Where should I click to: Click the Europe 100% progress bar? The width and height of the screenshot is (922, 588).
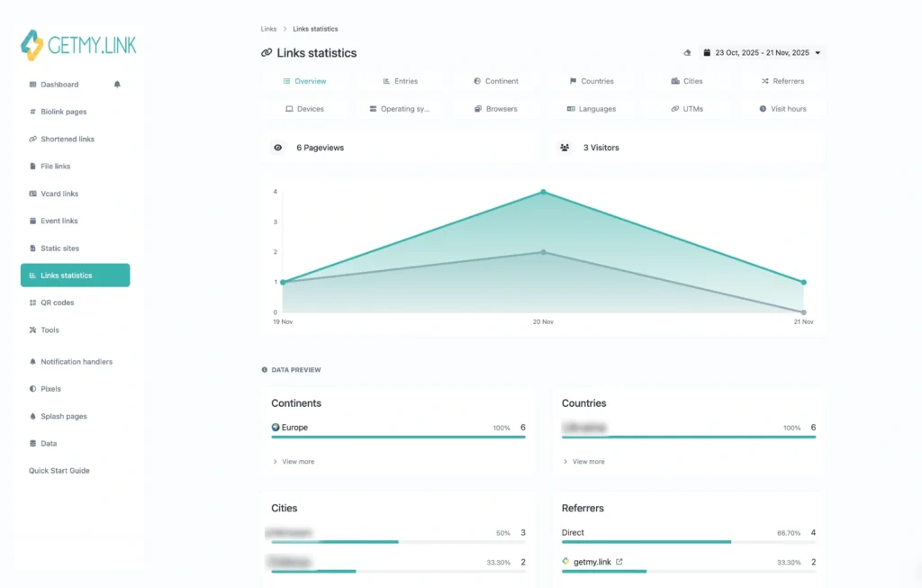pyautogui.click(x=398, y=437)
